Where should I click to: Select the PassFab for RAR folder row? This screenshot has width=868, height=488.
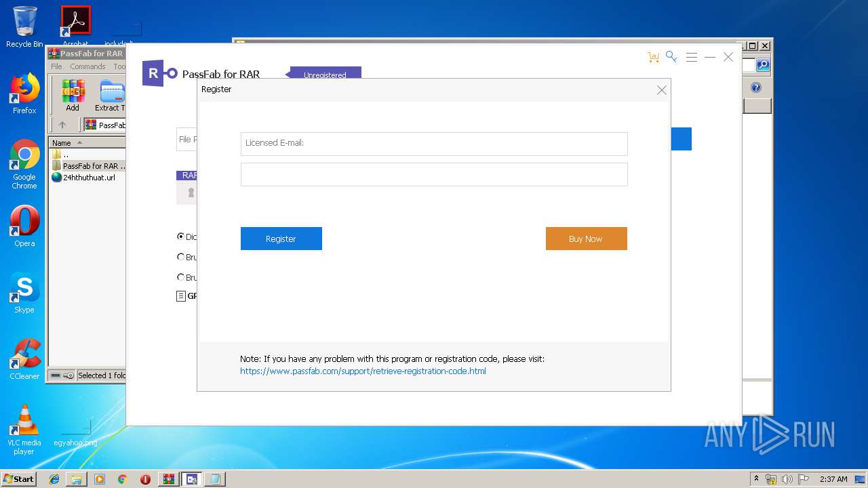tap(88, 166)
